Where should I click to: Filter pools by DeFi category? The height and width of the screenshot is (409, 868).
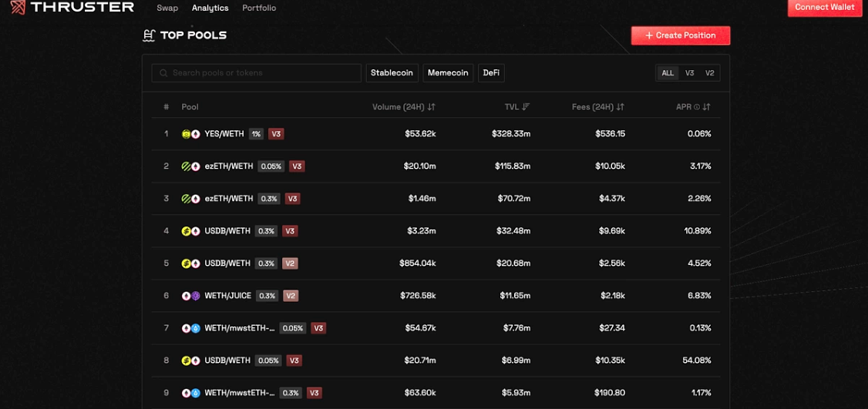[x=491, y=73]
